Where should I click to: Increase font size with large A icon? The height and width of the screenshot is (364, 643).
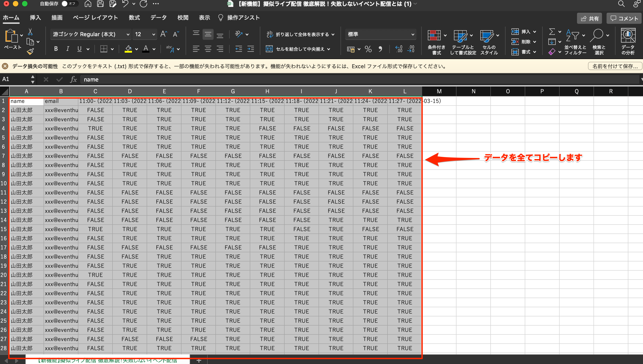pyautogui.click(x=164, y=34)
